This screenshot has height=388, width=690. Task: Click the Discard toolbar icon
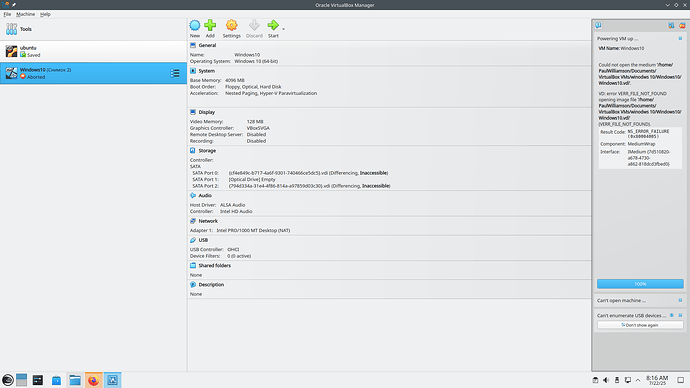(x=254, y=26)
